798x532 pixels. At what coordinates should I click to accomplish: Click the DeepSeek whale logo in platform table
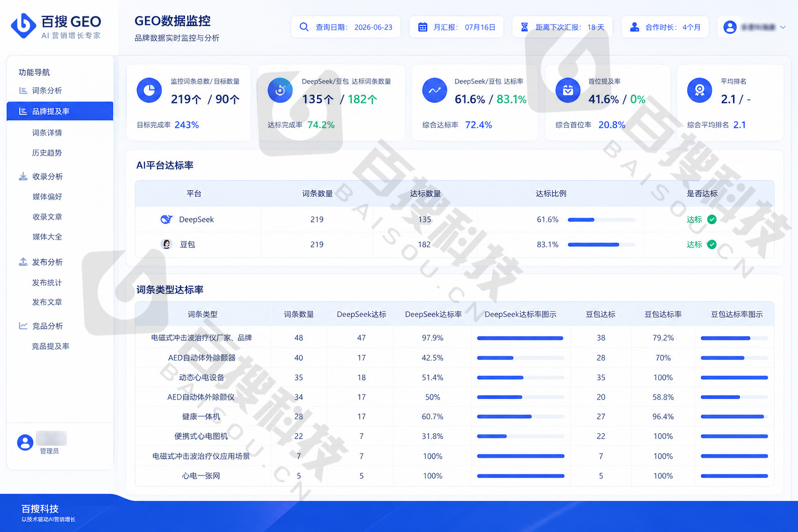166,219
